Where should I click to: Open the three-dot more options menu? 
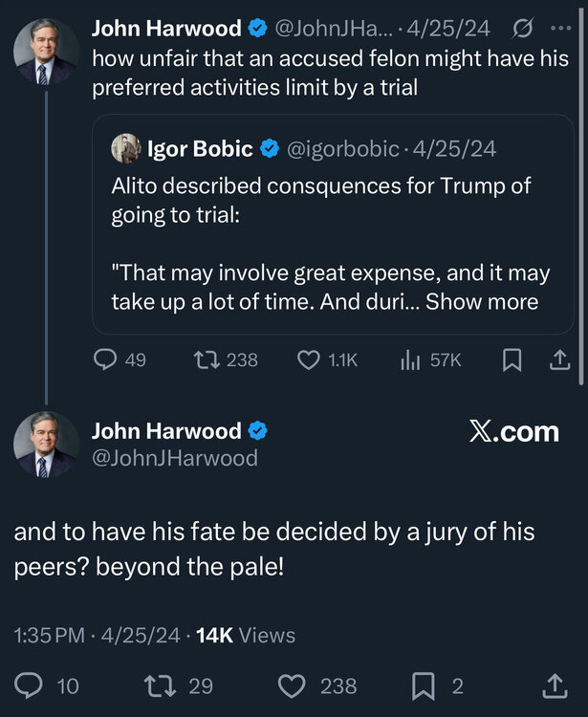pos(560,29)
